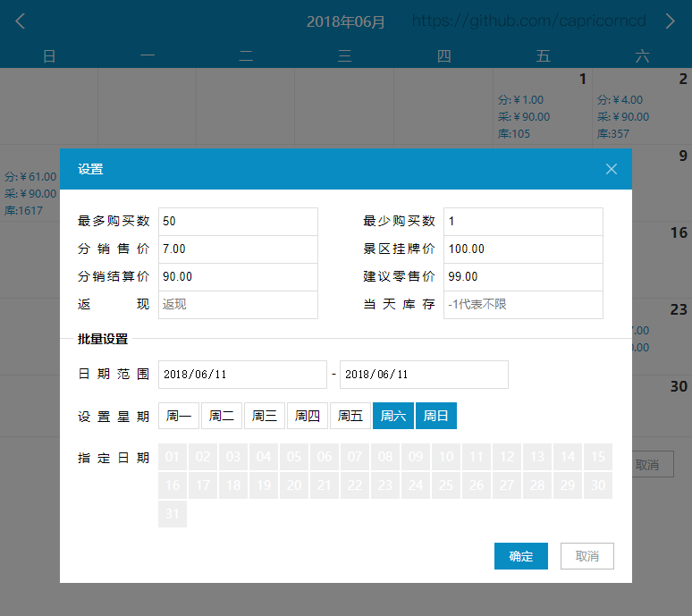
Task: Click the 最多购买数 input field
Action: click(238, 222)
